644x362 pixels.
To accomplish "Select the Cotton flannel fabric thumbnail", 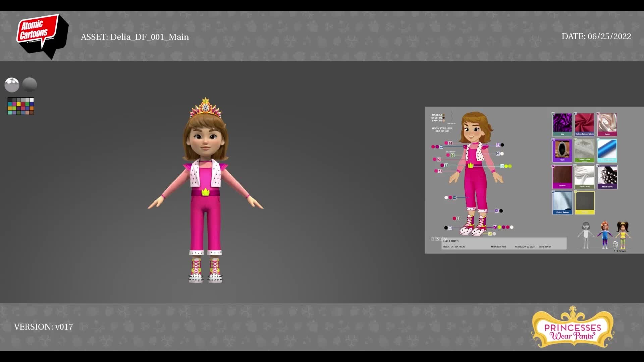I will click(x=584, y=124).
